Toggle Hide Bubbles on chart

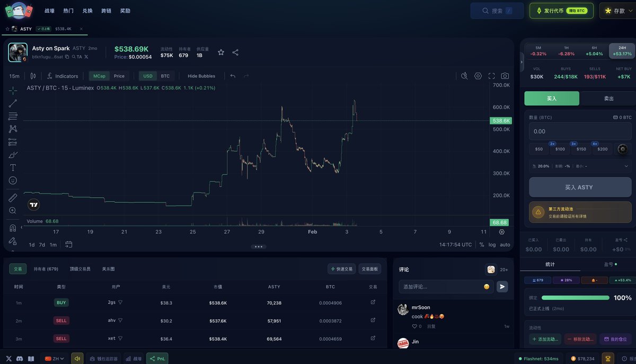(201, 76)
